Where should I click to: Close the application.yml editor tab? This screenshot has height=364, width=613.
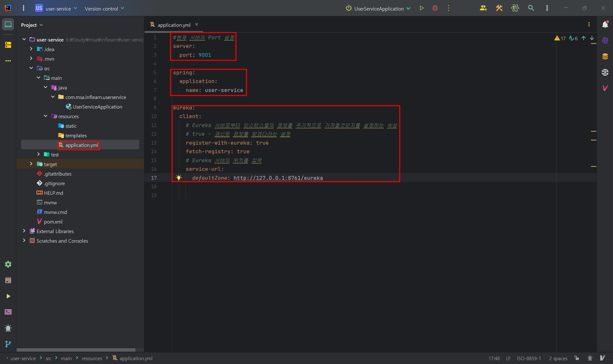click(x=197, y=25)
